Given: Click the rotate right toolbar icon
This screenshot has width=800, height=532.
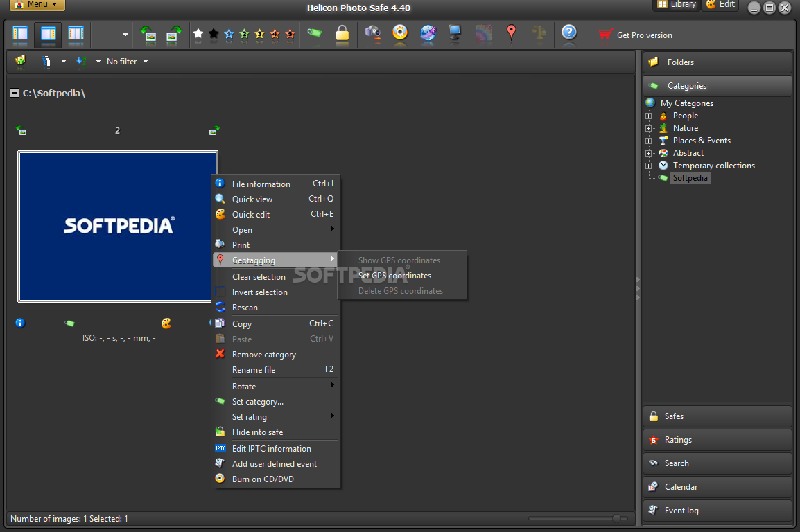Looking at the screenshot, I should click(x=174, y=34).
